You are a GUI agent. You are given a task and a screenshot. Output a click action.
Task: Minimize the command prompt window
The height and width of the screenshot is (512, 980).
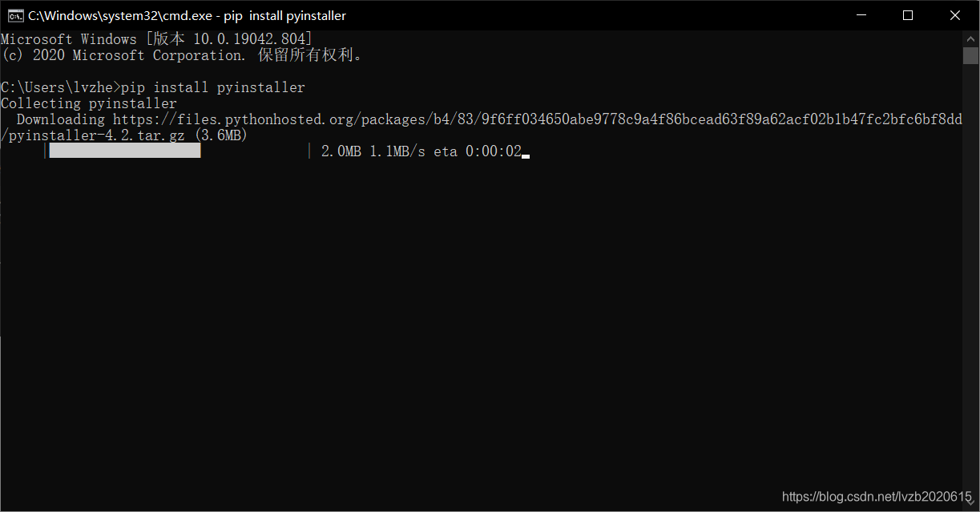[861, 14]
